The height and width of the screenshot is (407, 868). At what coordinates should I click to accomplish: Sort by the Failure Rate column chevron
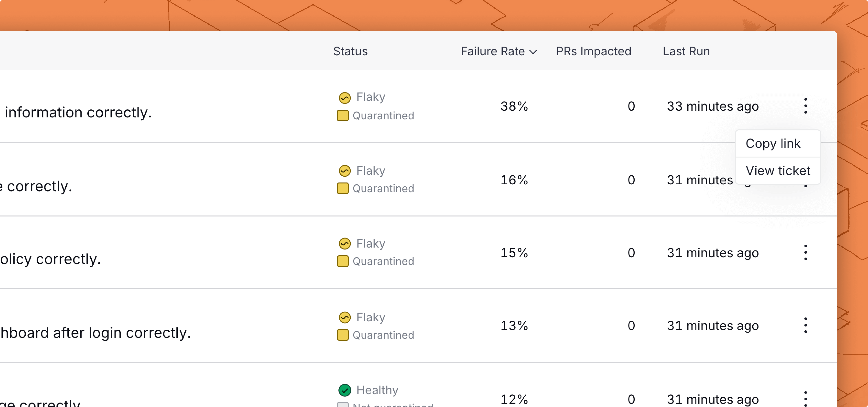(533, 52)
